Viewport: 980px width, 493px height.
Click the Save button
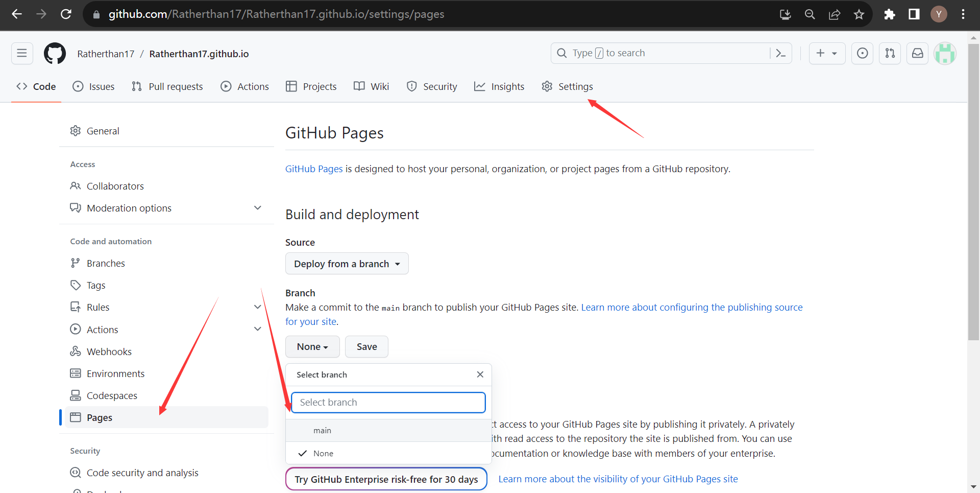tap(366, 347)
